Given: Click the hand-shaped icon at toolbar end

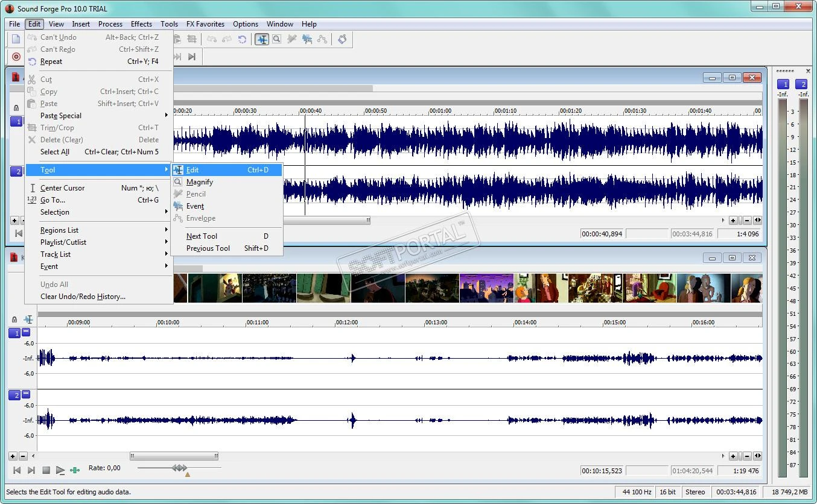Looking at the screenshot, I should pos(342,39).
